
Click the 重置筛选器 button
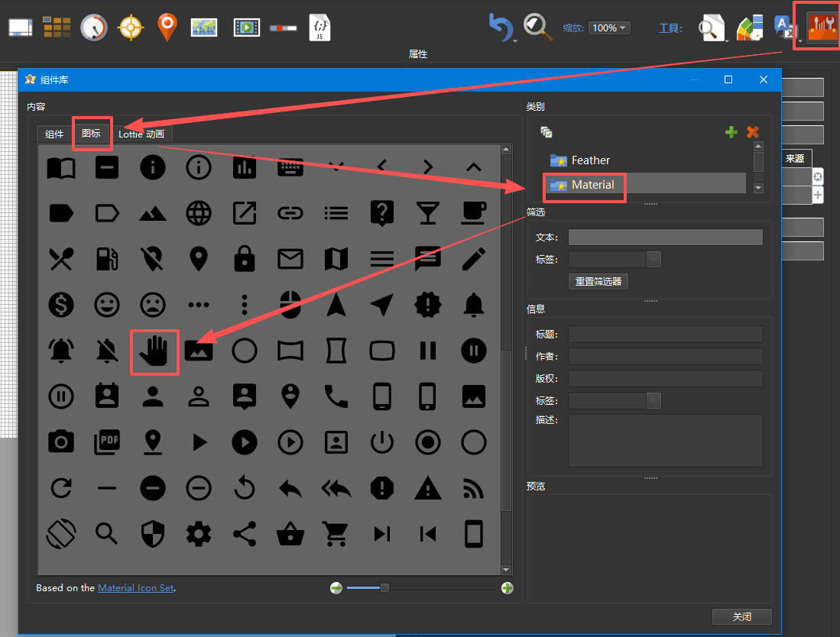pyautogui.click(x=598, y=282)
